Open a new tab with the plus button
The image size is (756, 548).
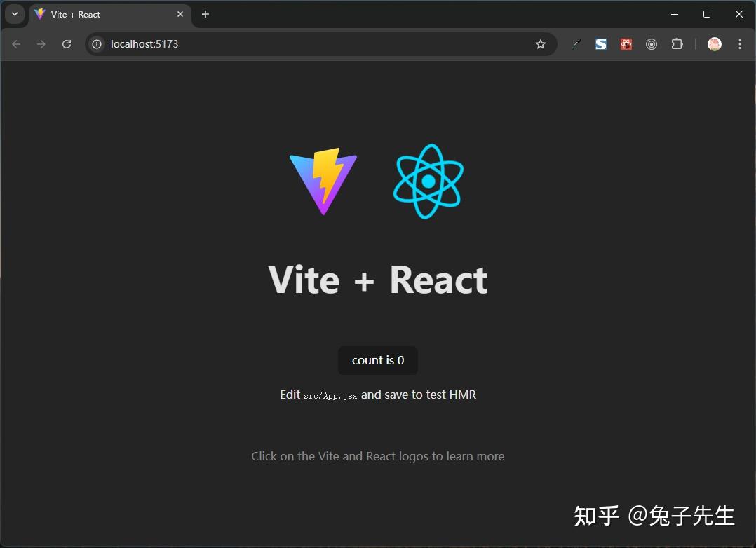tap(205, 14)
